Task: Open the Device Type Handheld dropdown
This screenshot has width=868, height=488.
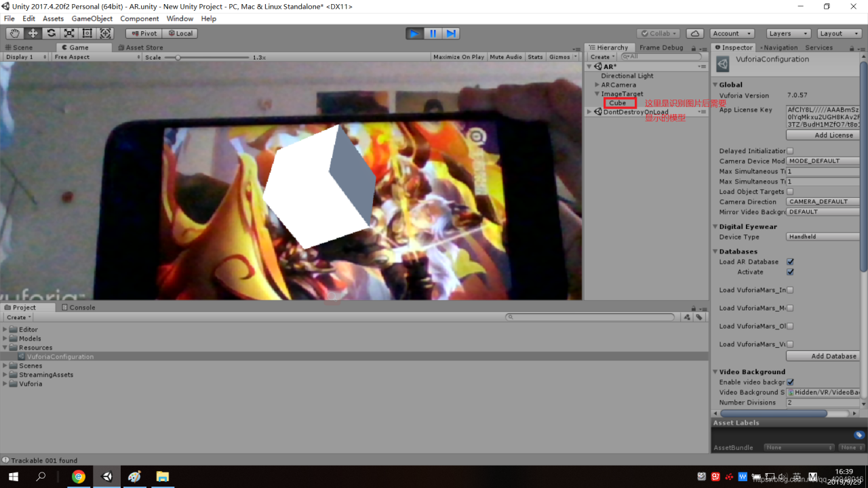Action: (823, 237)
